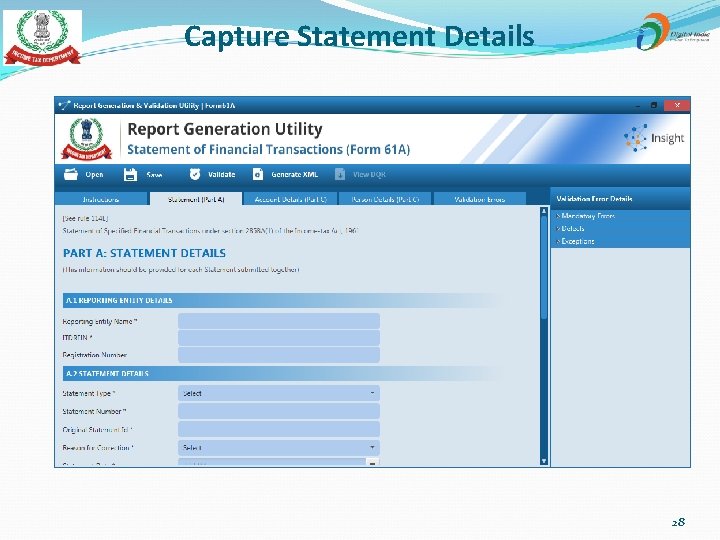Viewport: 720px width, 540px height.
Task: Click Statement of Financial Transactions (Form 61A) subtitle
Action: [x=268, y=150]
